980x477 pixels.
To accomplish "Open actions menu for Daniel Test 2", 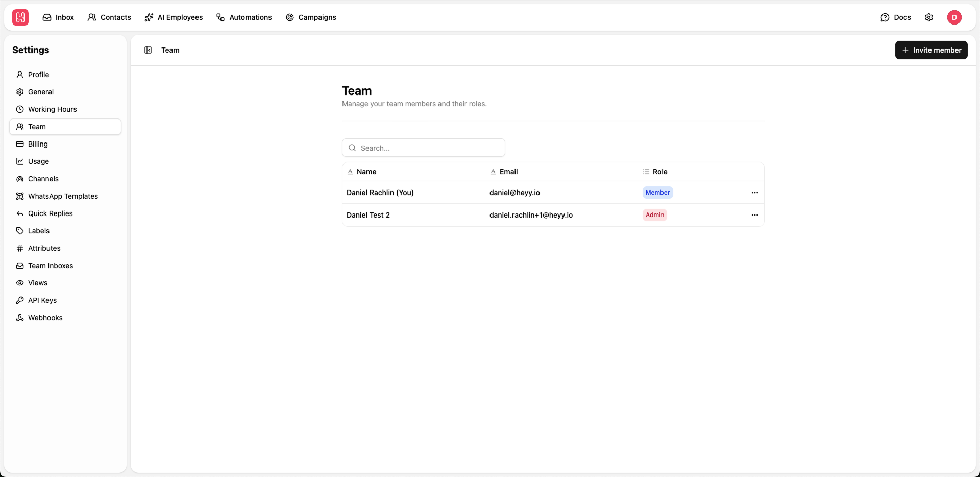I will tap(755, 214).
